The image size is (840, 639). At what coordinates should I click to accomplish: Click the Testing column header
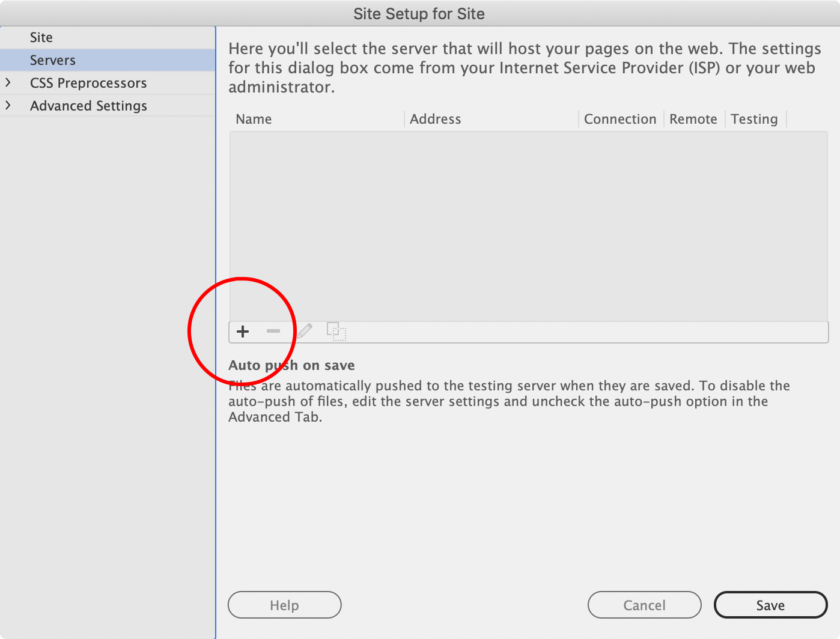pos(755,118)
